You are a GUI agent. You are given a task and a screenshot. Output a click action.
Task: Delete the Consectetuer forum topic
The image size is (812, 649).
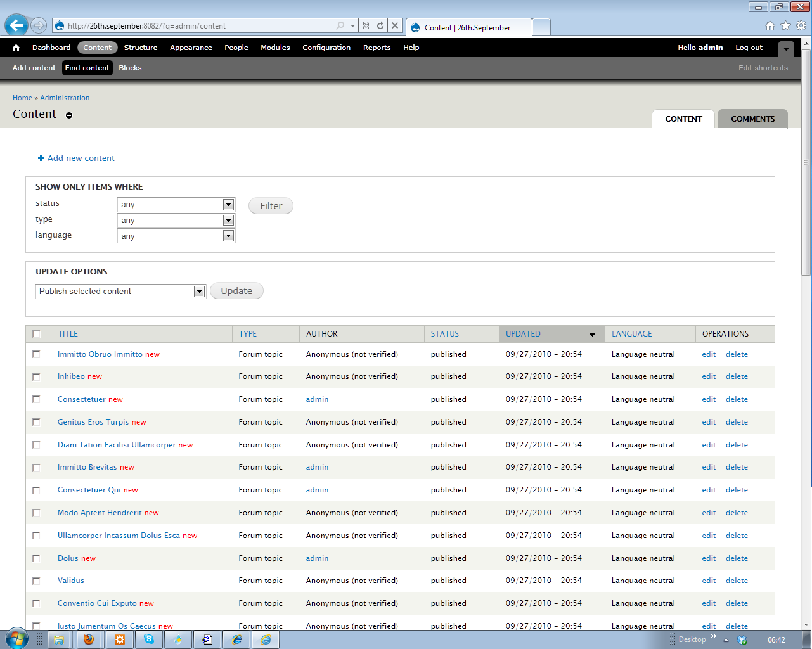(737, 399)
